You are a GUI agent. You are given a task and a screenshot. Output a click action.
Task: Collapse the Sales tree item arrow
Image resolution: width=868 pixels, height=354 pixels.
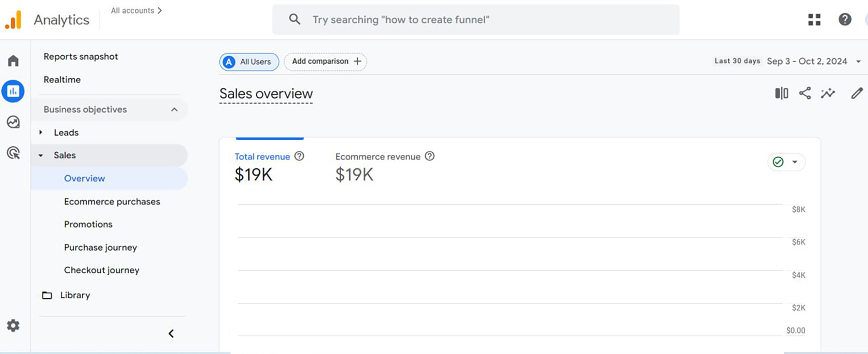tap(41, 155)
